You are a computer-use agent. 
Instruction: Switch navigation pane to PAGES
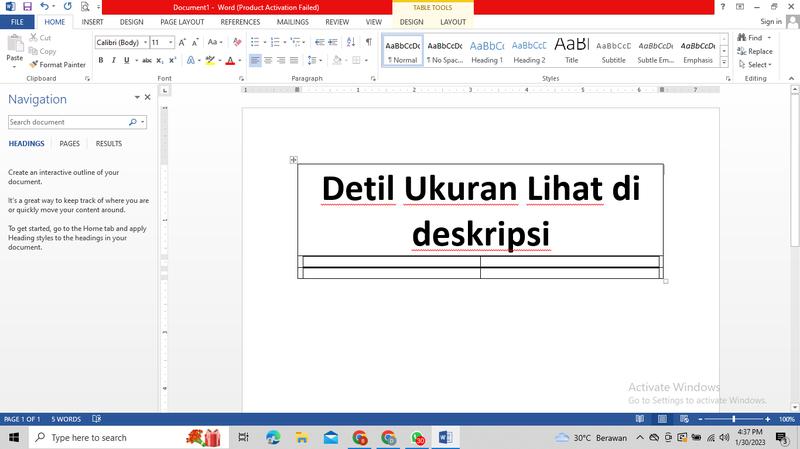click(69, 144)
